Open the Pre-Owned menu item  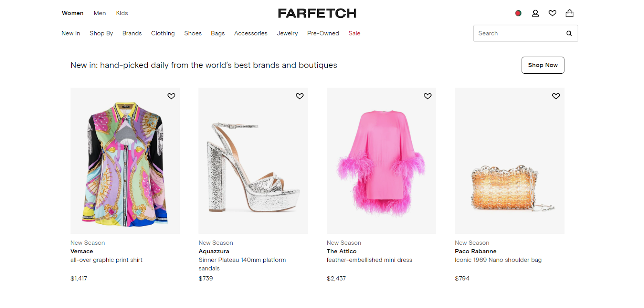coord(323,33)
